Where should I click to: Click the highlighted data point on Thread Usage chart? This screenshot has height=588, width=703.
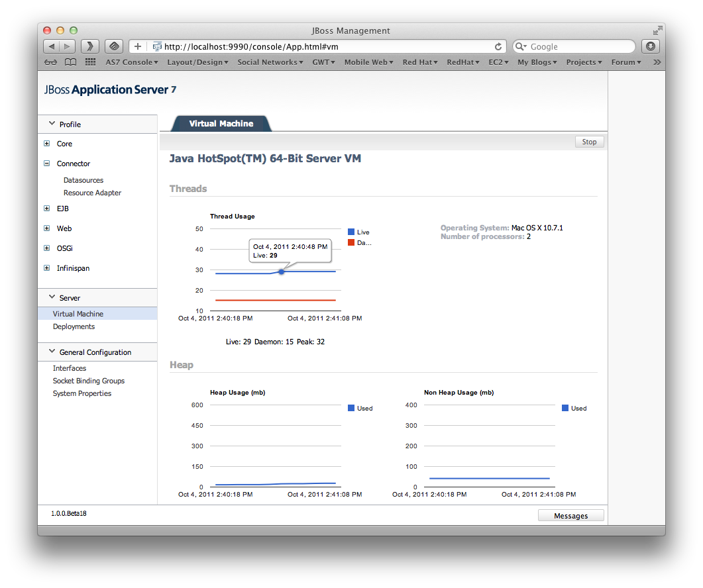point(281,271)
